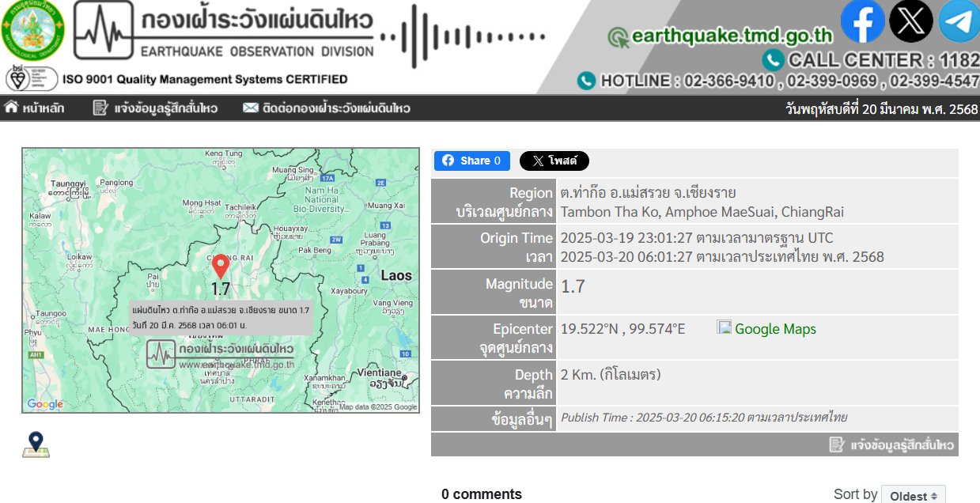Open the Facebook page icon
980x503 pixels.
click(x=862, y=21)
